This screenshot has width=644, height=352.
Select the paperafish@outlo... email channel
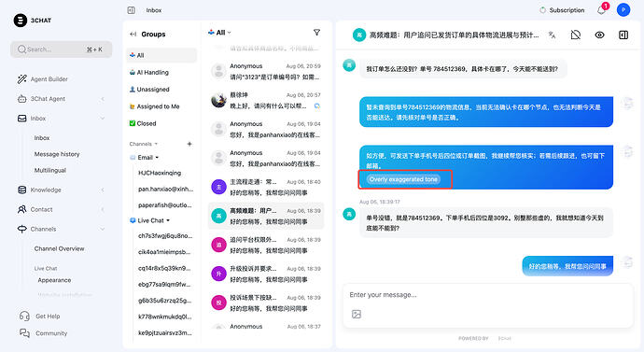(x=164, y=205)
